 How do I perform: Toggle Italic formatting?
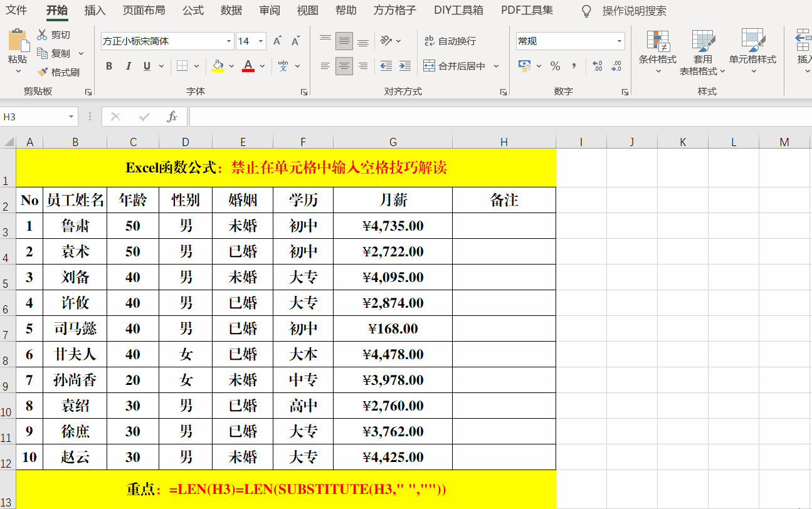coord(129,66)
